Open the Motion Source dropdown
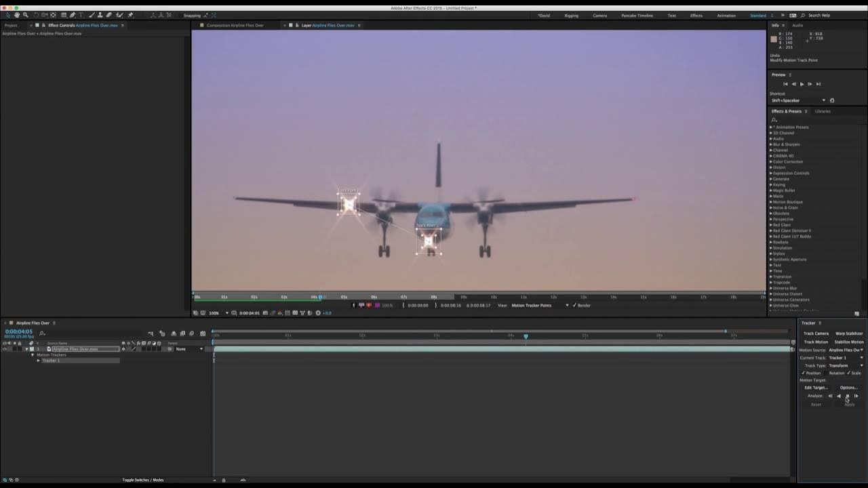This screenshot has width=868, height=488. [x=846, y=350]
